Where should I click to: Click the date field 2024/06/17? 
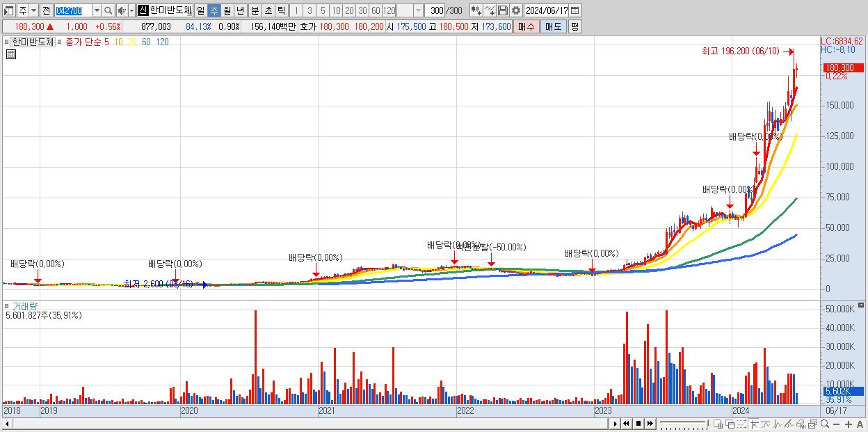pos(546,10)
